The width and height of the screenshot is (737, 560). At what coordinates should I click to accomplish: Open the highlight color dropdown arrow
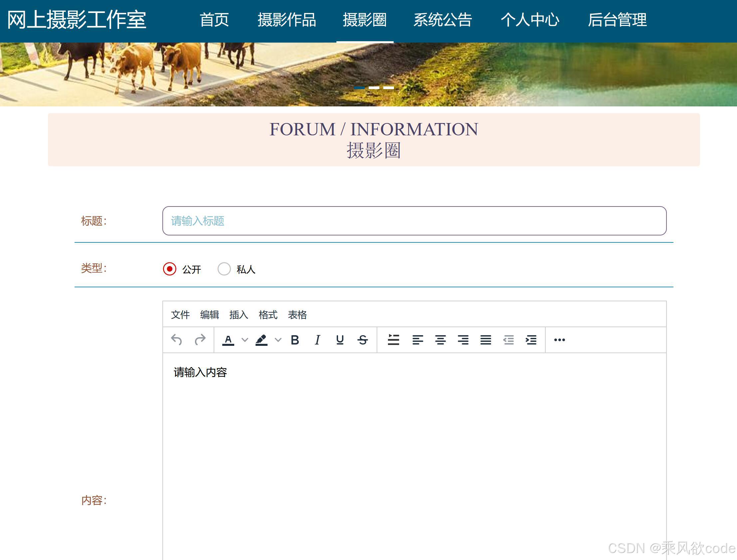click(x=279, y=340)
